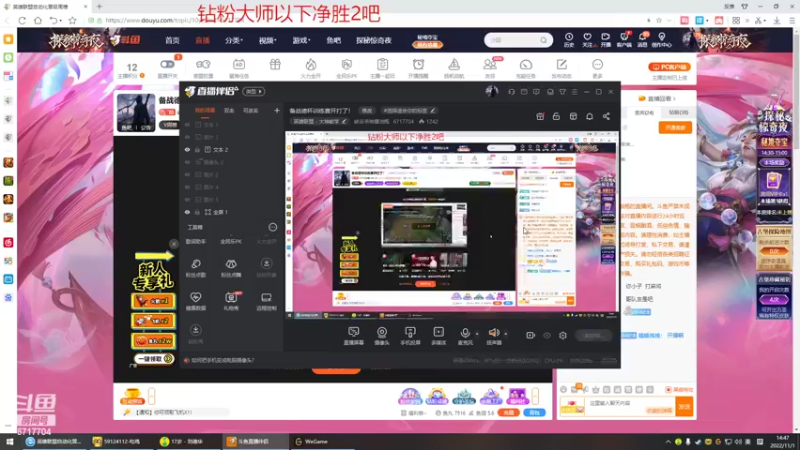The height and width of the screenshot is (450, 800).
Task: Toggle lock on 全屏 1 layer
Action: [197, 212]
